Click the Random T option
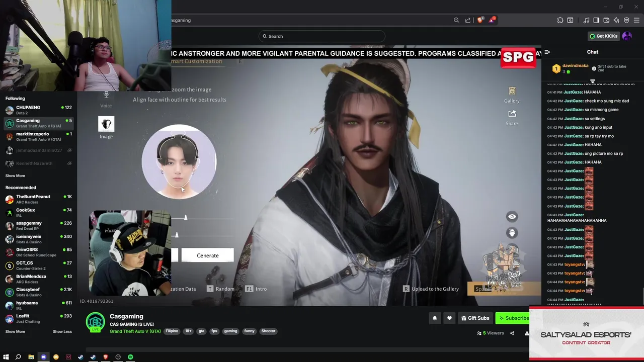Screen dimensions: 644x362 coord(221,289)
